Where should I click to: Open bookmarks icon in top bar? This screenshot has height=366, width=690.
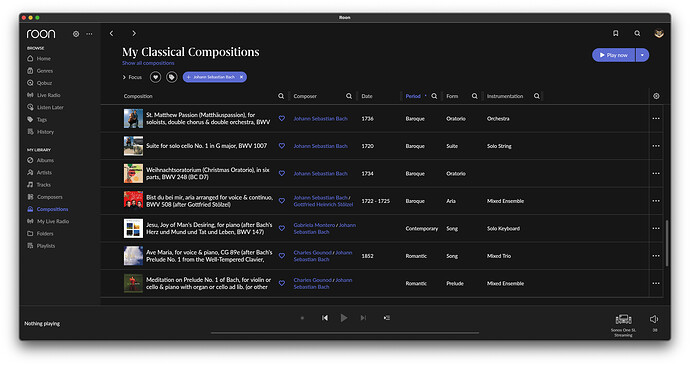click(616, 33)
